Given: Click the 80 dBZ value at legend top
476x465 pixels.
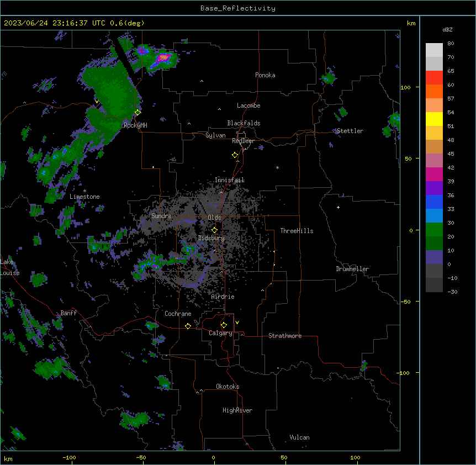Looking at the screenshot, I should 451,44.
